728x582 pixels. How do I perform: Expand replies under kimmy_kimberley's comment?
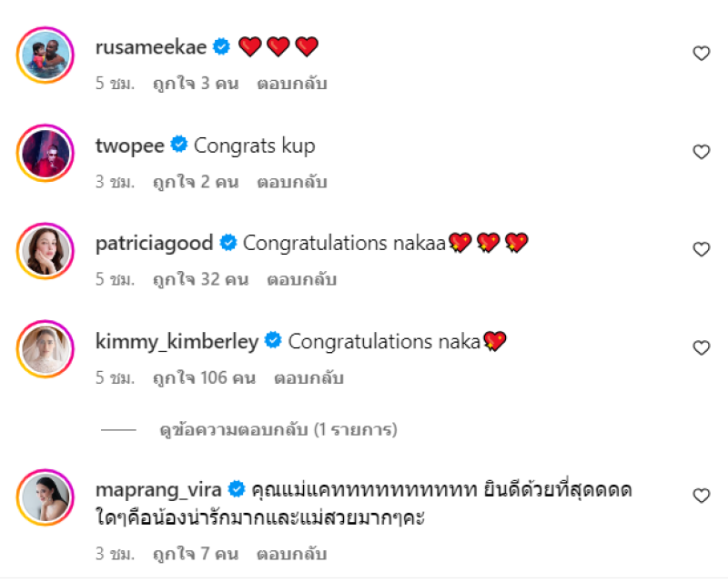coord(278,428)
